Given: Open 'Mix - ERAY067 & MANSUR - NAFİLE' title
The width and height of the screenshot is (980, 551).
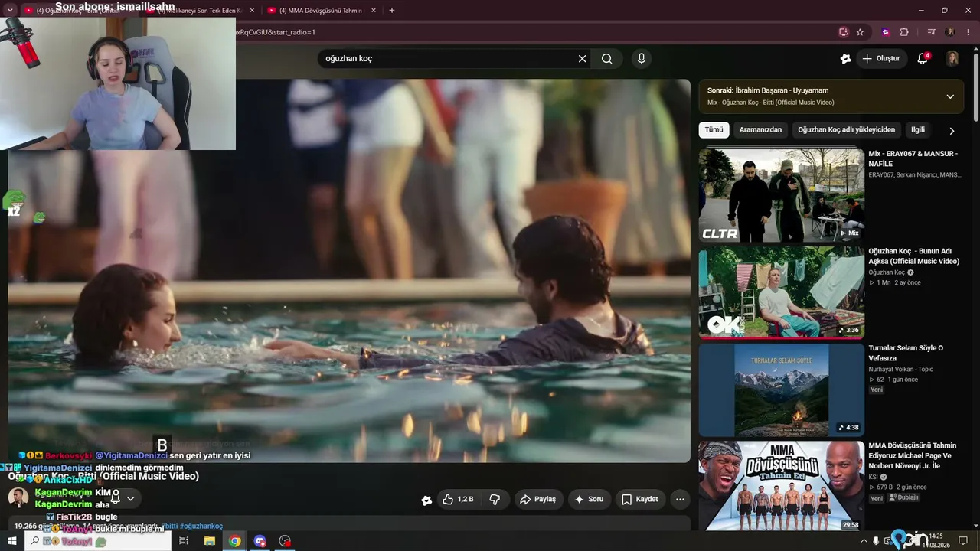Looking at the screenshot, I should [x=913, y=158].
